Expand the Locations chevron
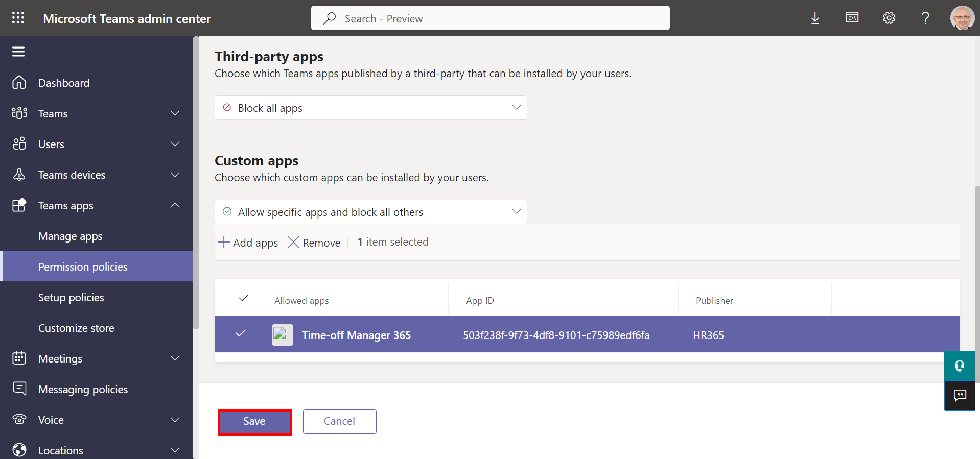The height and width of the screenshot is (459, 980). click(175, 450)
